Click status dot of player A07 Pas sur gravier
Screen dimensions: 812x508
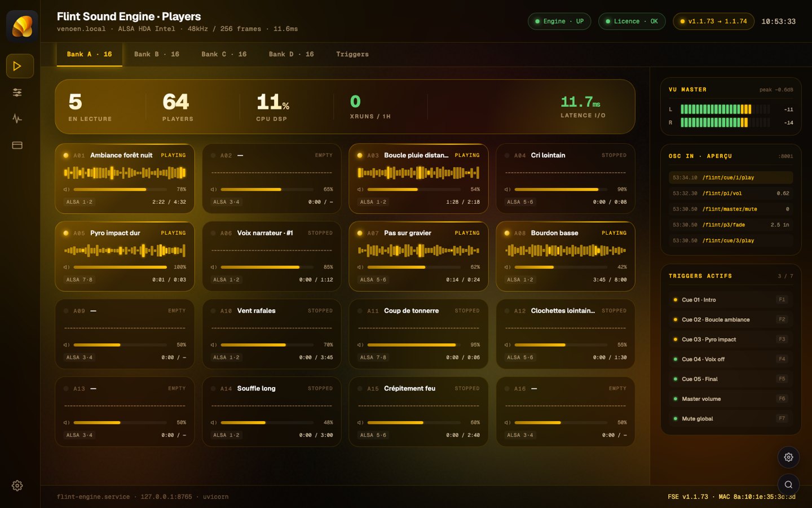(360, 233)
